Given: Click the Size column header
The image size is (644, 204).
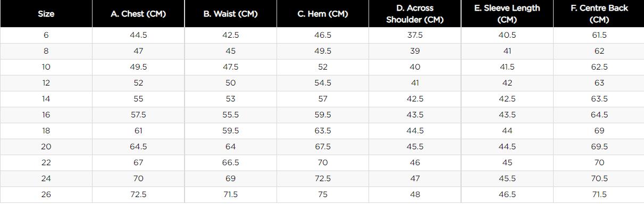Looking at the screenshot, I should click(46, 14).
